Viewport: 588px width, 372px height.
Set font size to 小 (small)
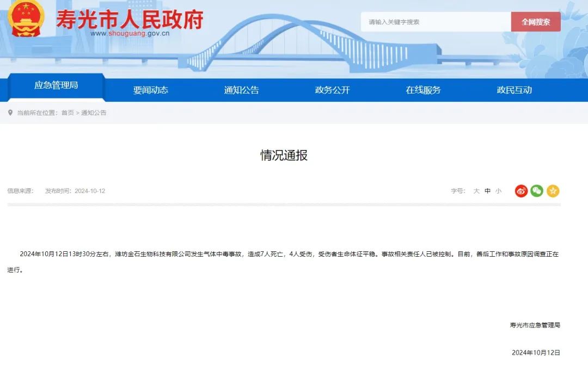(x=498, y=191)
